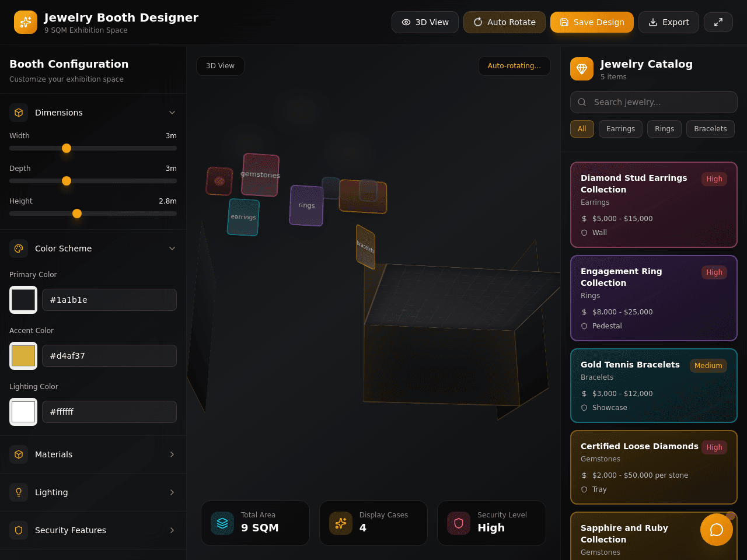Expand the Security Features section
The image size is (747, 560).
(x=93, y=530)
